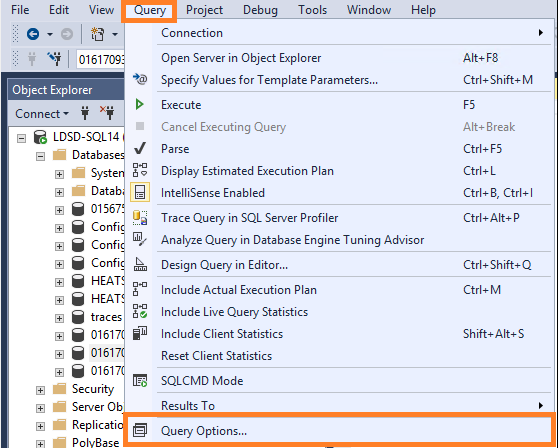Open the Tools menu
558x448 pixels.
[312, 10]
